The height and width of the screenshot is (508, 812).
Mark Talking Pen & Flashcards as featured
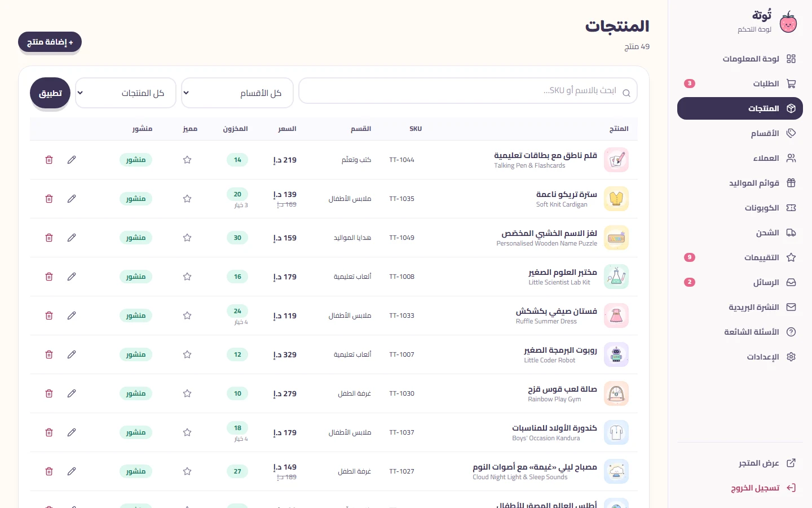pos(187,160)
